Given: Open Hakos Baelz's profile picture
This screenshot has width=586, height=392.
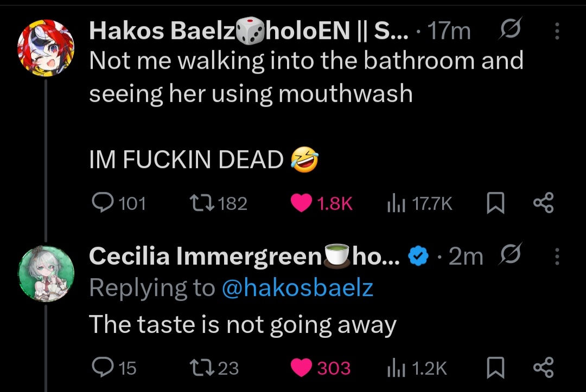Looking at the screenshot, I should point(46,48).
